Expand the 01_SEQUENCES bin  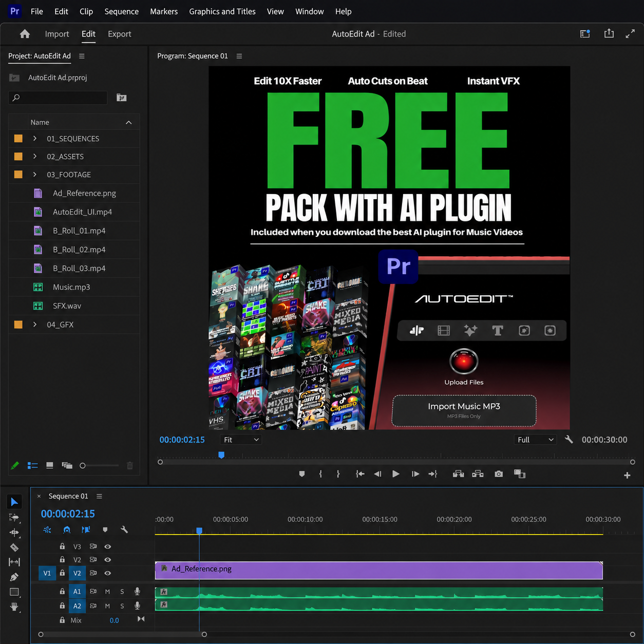[x=35, y=139]
